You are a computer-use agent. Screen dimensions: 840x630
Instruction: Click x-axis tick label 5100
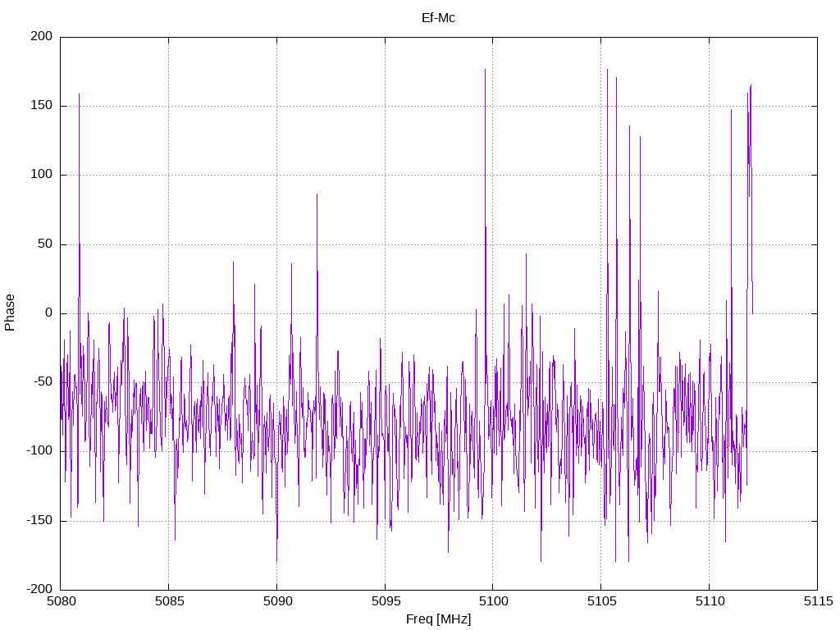pyautogui.click(x=493, y=601)
